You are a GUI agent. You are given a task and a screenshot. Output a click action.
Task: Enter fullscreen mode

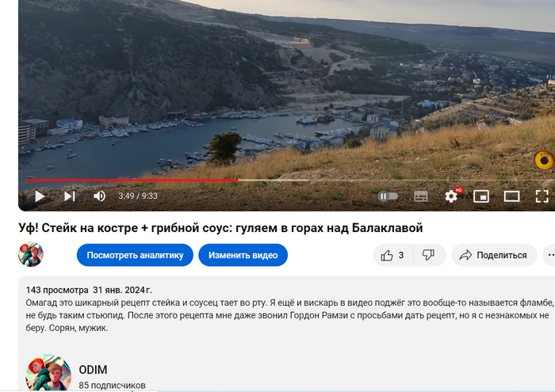[542, 196]
